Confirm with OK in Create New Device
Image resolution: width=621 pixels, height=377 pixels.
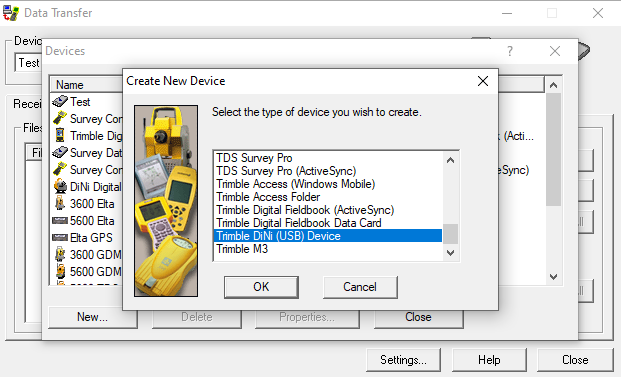[261, 287]
